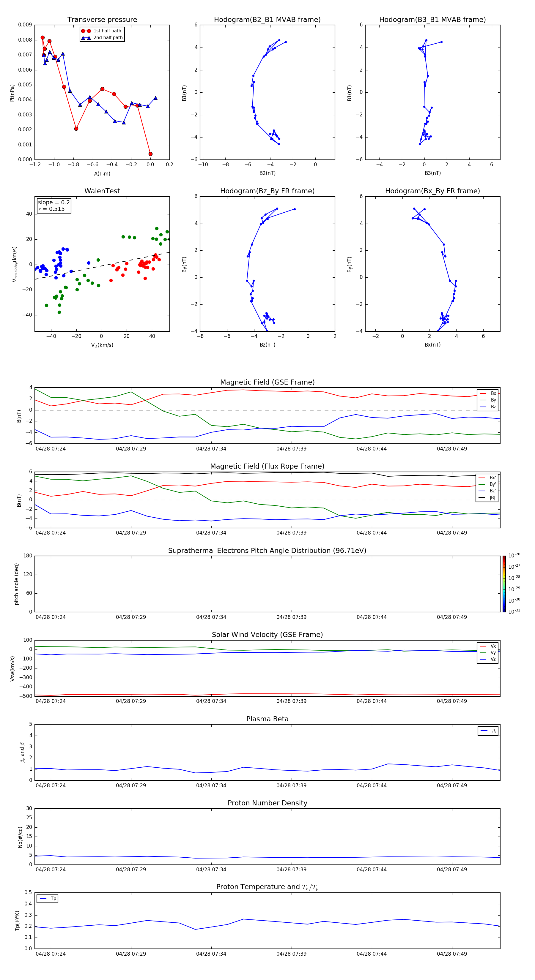Select the "Hodogram(Bx_By FR frame)" title
Screen dimensions: 535x980
pos(432,191)
